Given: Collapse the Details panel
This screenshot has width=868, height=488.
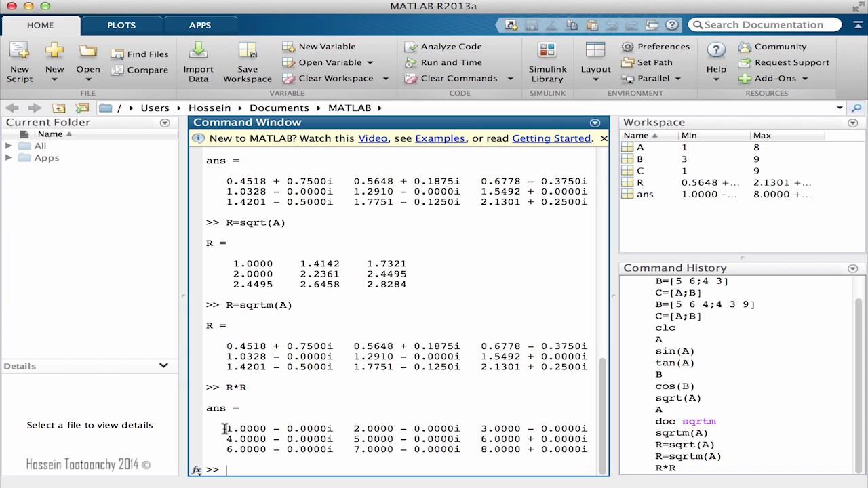Looking at the screenshot, I should (163, 366).
